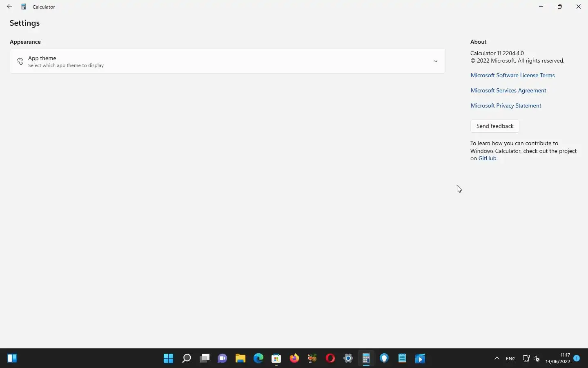The image size is (588, 368).
Task: Minimize the Calculator window
Action: click(541, 7)
